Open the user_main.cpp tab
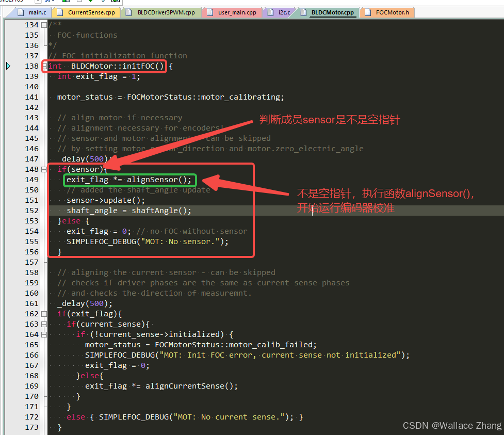504x435 pixels. [232, 12]
